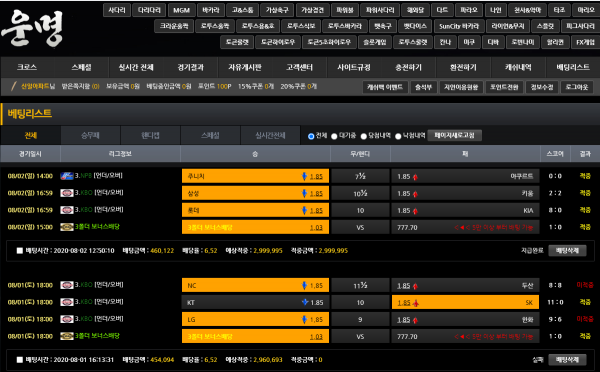Click the pencil icon beside the username
This screenshot has height=372, width=600.
click(14, 86)
